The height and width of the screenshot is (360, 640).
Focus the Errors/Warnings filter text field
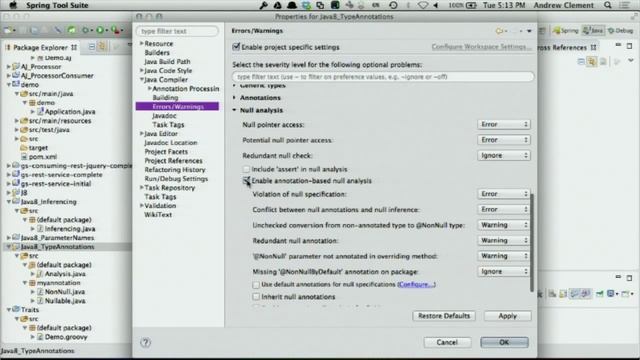(x=382, y=77)
